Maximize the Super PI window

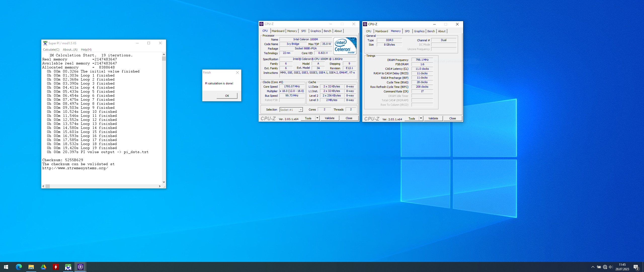pyautogui.click(x=149, y=43)
